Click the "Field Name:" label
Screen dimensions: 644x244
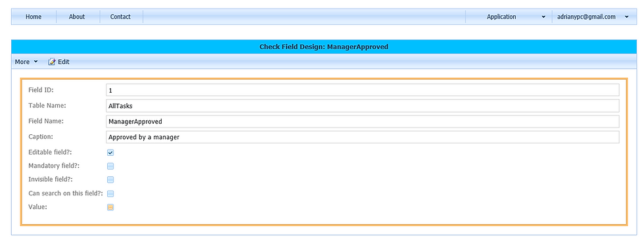(47, 121)
